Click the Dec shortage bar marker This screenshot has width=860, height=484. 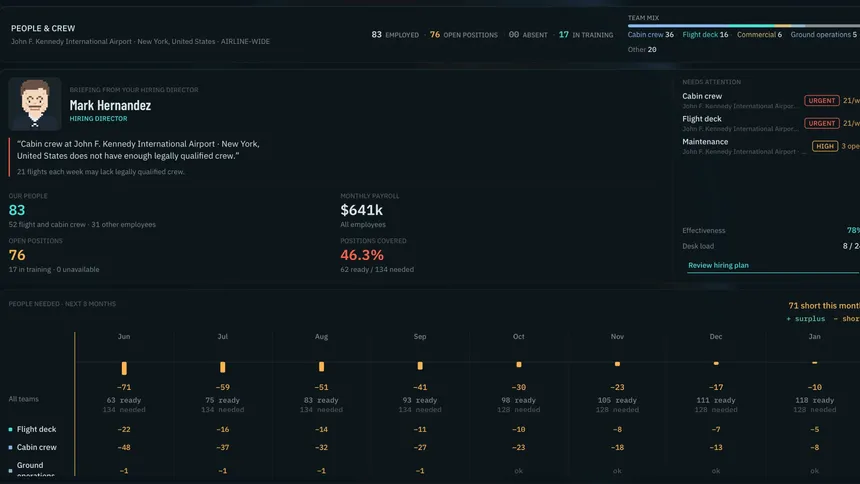pyautogui.click(x=716, y=363)
